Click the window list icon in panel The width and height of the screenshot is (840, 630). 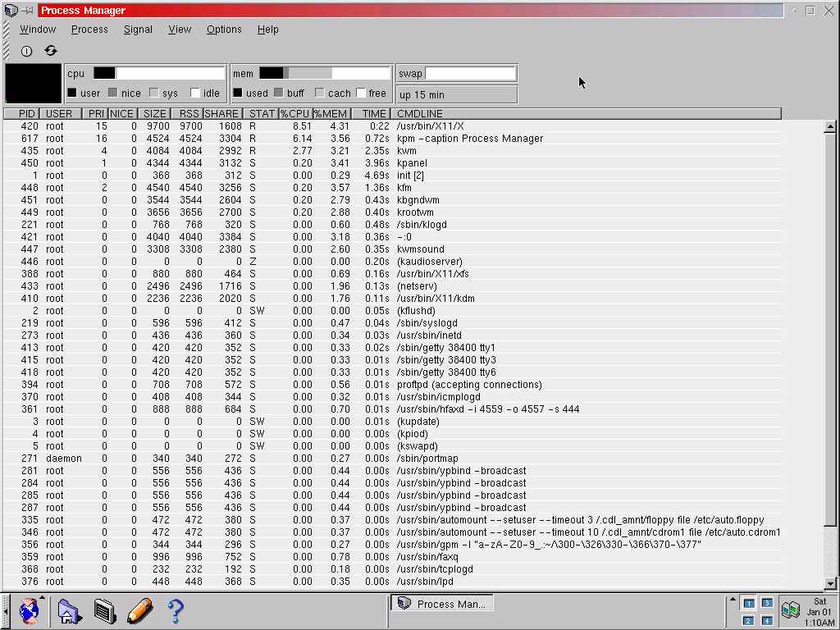click(103, 610)
